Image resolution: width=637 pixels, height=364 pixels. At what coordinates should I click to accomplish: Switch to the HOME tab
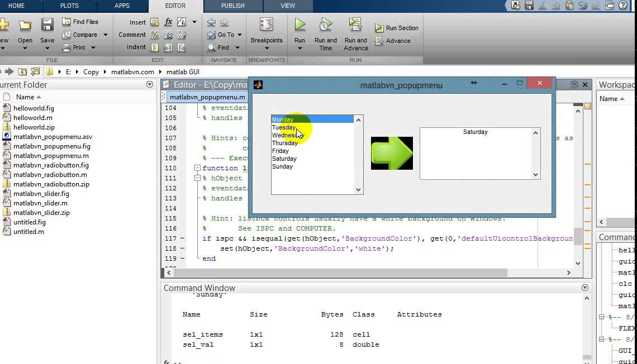pyautogui.click(x=16, y=6)
